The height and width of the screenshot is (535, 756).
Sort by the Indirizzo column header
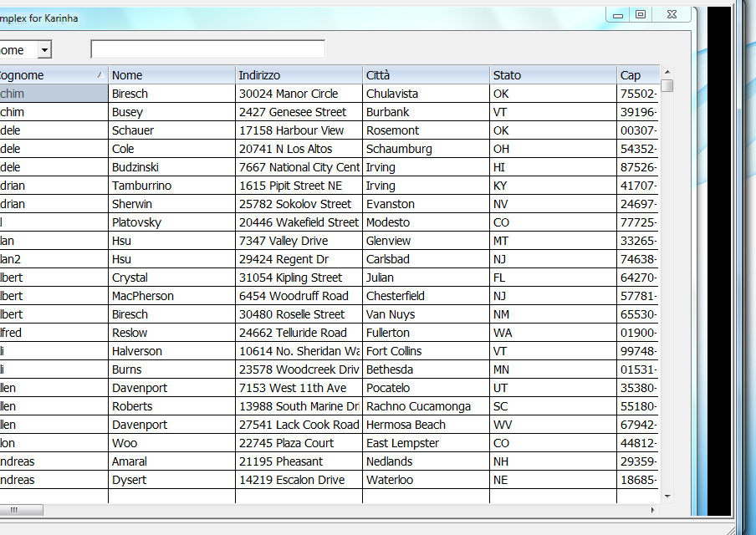[x=299, y=75]
